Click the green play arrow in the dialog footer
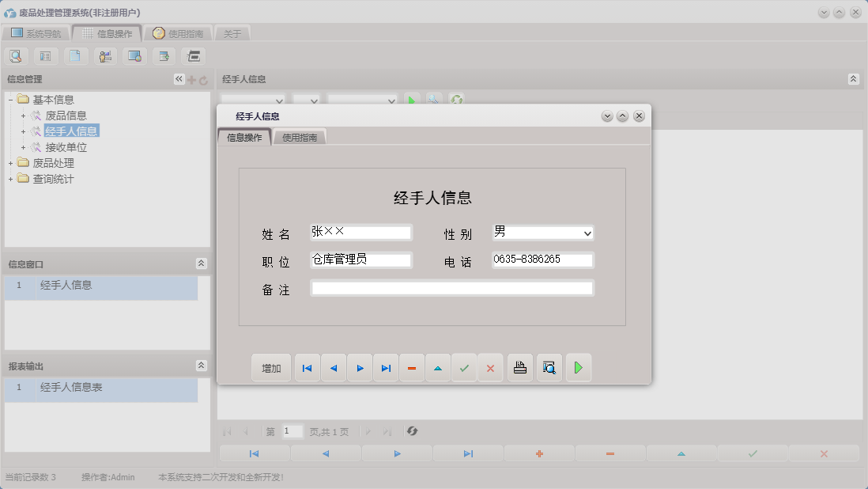The image size is (868, 489). [x=579, y=367]
